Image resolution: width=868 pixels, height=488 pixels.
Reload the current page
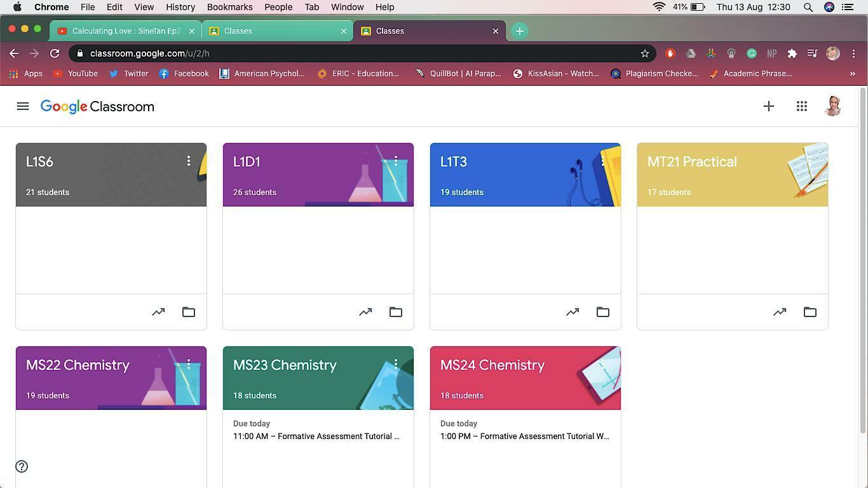pyautogui.click(x=55, y=53)
